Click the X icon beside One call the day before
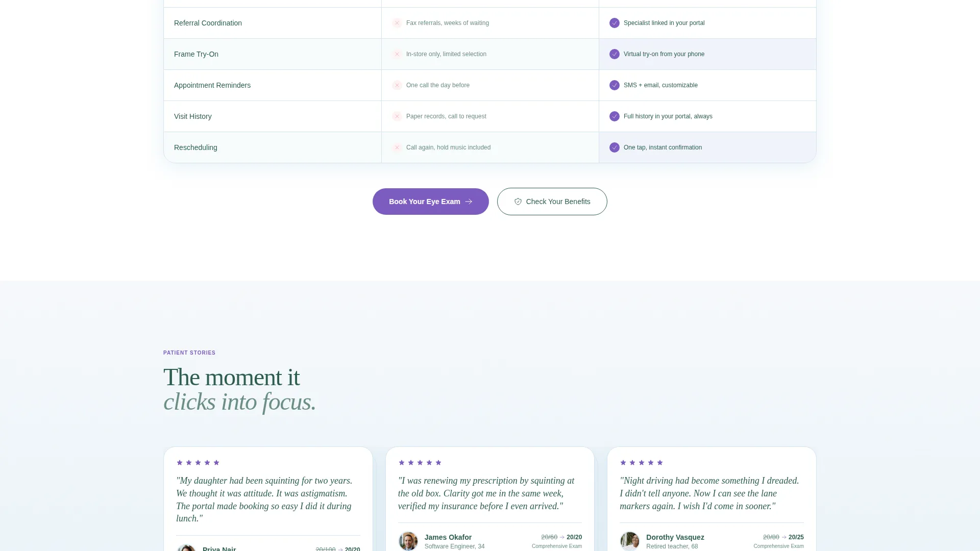 click(397, 85)
